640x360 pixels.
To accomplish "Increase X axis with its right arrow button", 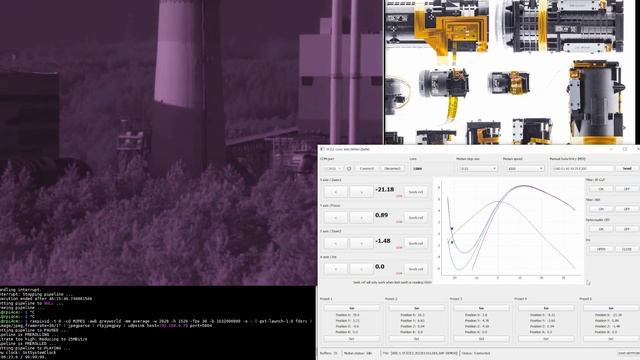I will [x=361, y=192].
